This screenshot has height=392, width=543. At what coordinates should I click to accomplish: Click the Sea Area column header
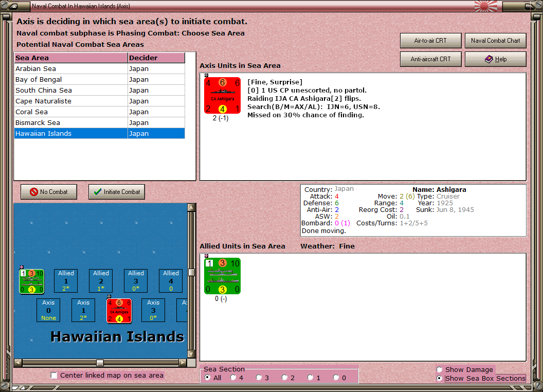(71, 58)
